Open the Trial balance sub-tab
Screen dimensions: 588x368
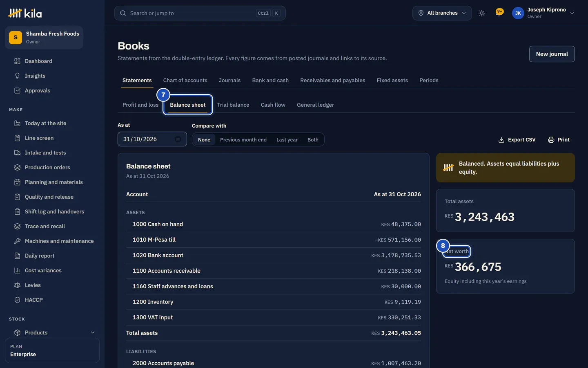pyautogui.click(x=233, y=105)
